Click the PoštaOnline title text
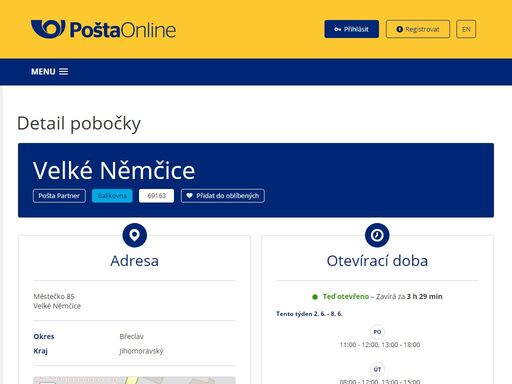 point(123,30)
